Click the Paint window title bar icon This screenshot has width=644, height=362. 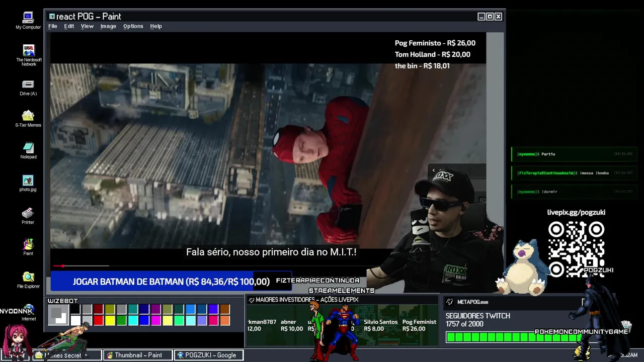click(x=52, y=17)
